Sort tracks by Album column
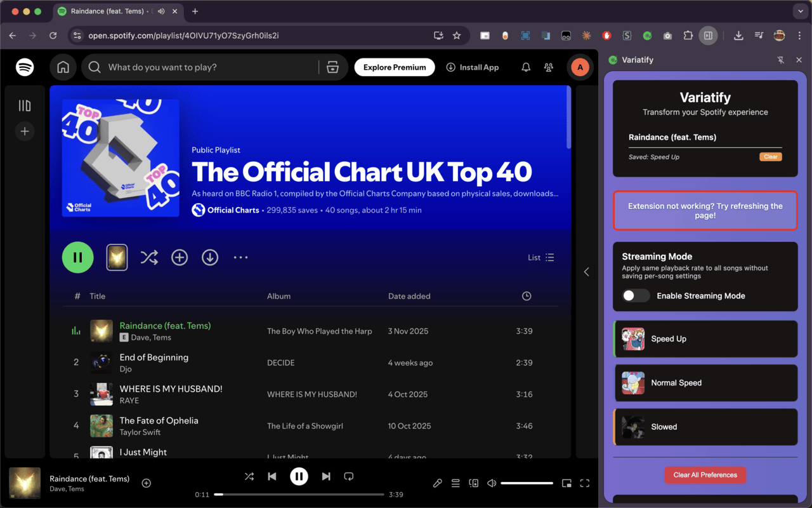 point(278,296)
